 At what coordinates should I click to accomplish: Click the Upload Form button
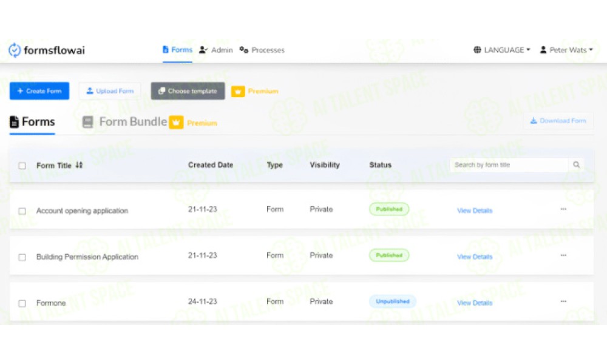(110, 91)
